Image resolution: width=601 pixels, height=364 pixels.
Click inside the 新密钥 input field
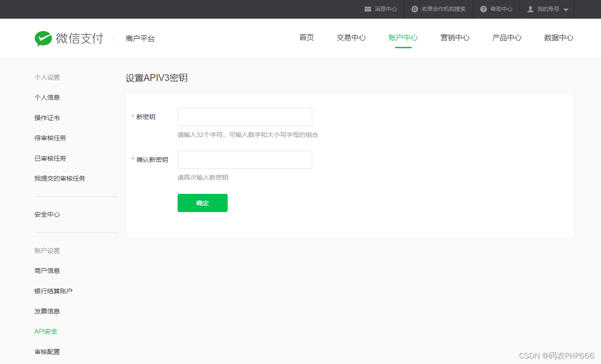[244, 116]
